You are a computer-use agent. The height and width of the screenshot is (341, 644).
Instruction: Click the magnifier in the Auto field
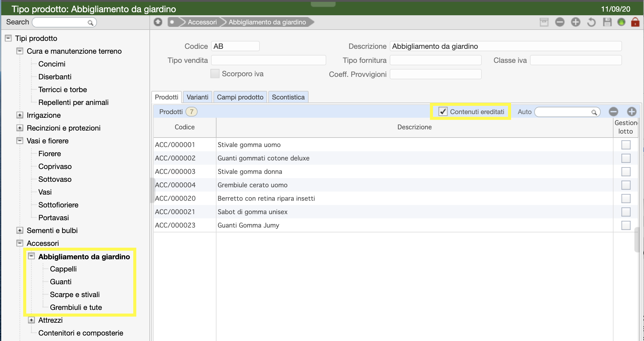click(594, 112)
